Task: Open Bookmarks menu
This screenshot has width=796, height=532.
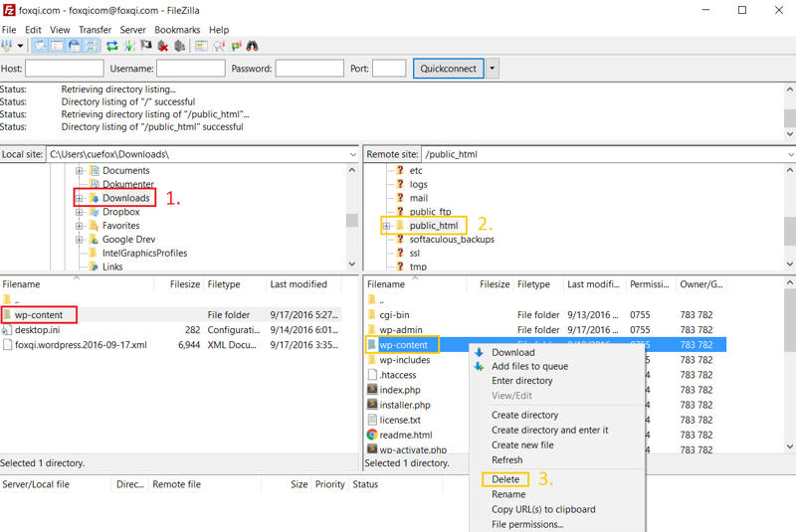Action: (x=177, y=30)
